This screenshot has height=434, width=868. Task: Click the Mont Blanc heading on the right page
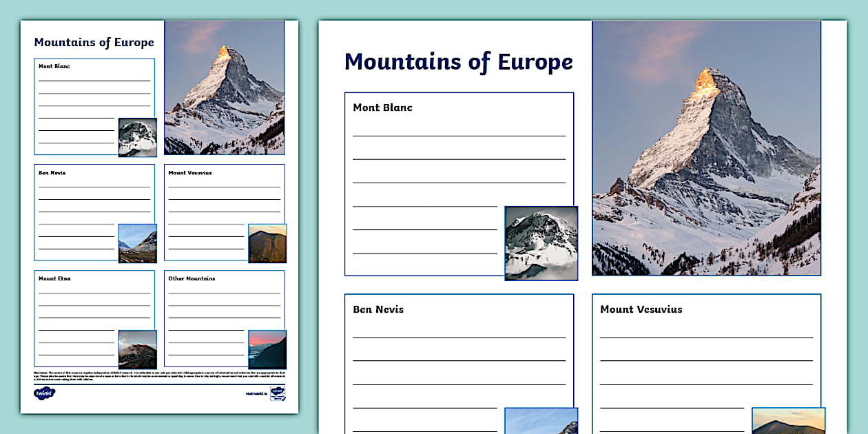pyautogui.click(x=382, y=107)
